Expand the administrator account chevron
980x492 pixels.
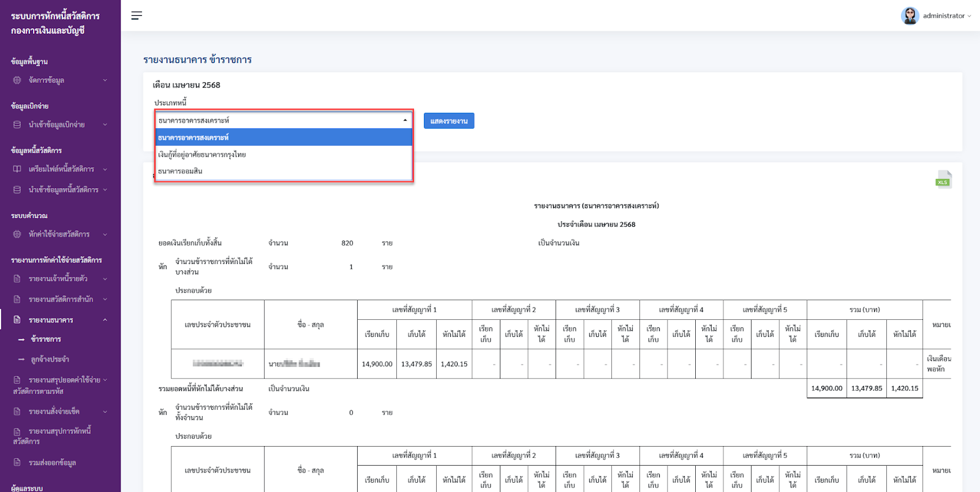pyautogui.click(x=969, y=17)
